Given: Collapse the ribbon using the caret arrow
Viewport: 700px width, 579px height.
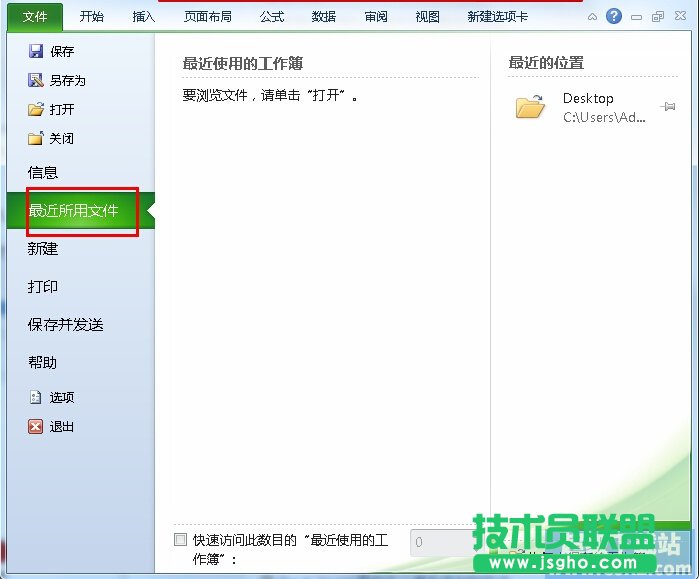Looking at the screenshot, I should pyautogui.click(x=594, y=17).
